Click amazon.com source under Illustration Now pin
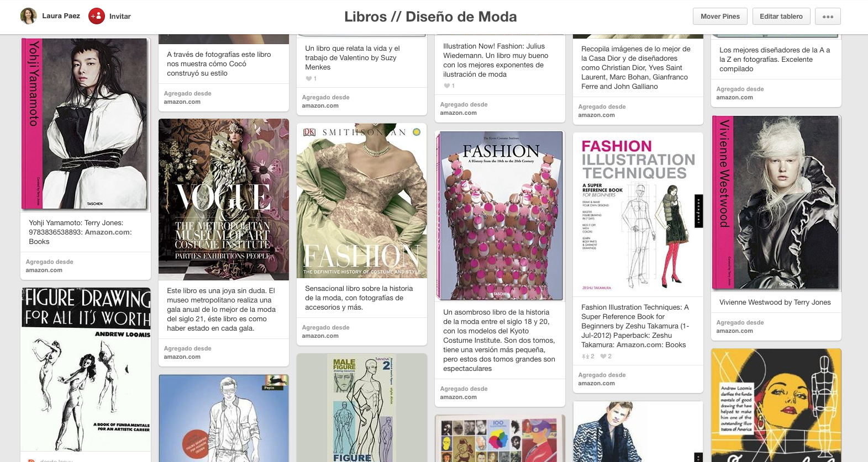 (x=459, y=113)
